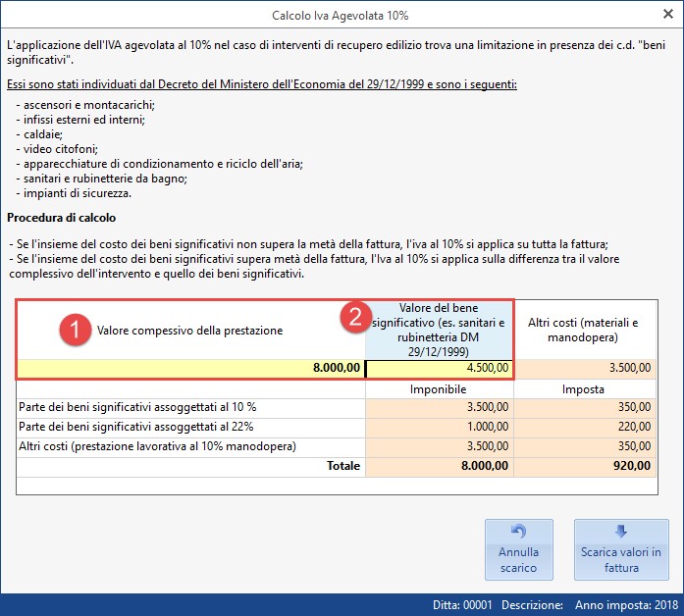Click the 'Anno imposta: 2018' status bar entry

626,605
